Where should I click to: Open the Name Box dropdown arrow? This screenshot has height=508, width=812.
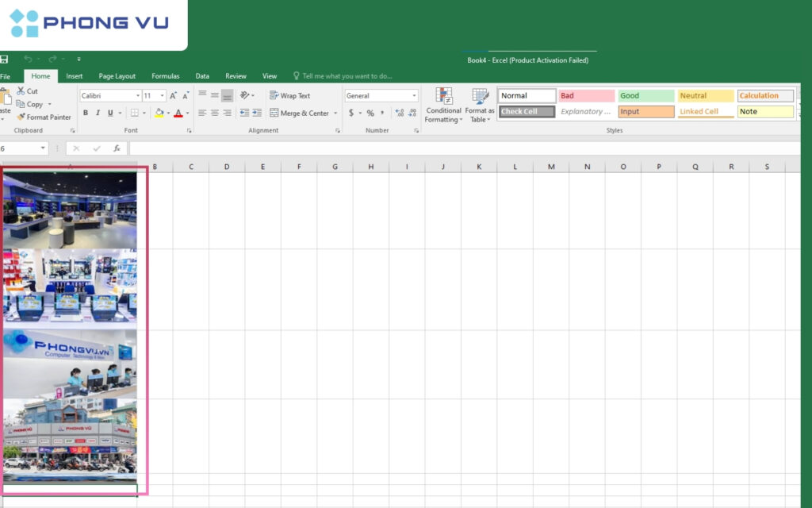click(43, 148)
